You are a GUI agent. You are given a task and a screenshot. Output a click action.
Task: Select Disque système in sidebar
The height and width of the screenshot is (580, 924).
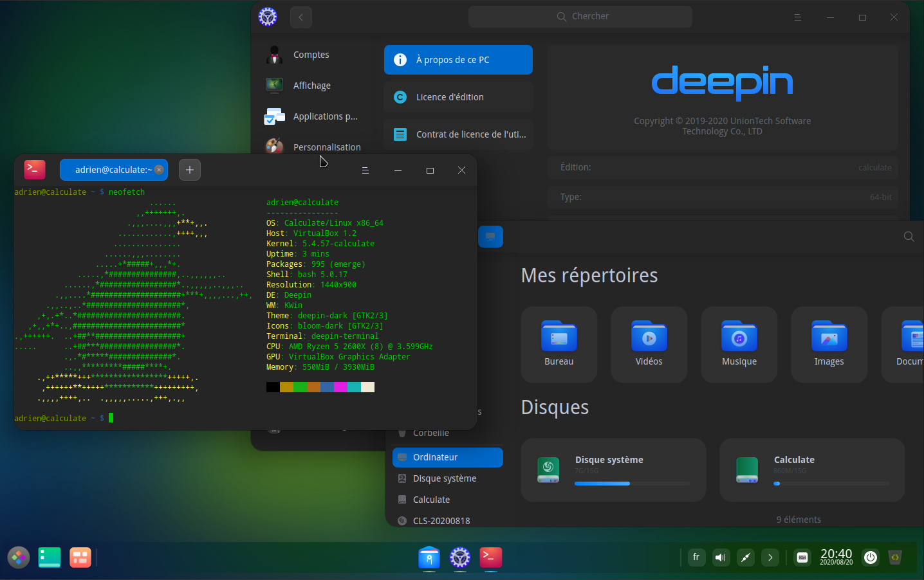448,478
